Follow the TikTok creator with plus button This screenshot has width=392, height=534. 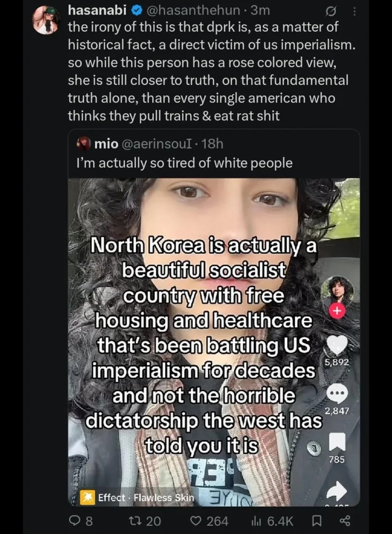tap(337, 311)
